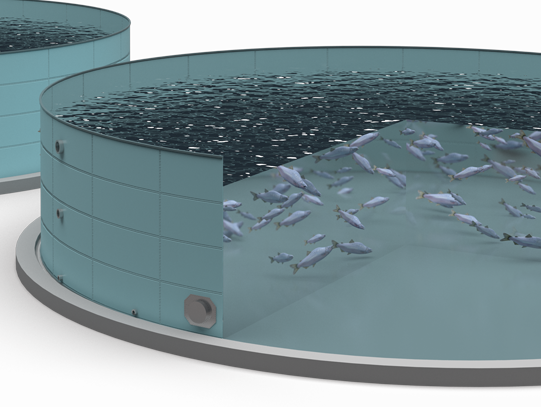
Task: Select the top wall panel between vertical seams
Action: (126, 157)
